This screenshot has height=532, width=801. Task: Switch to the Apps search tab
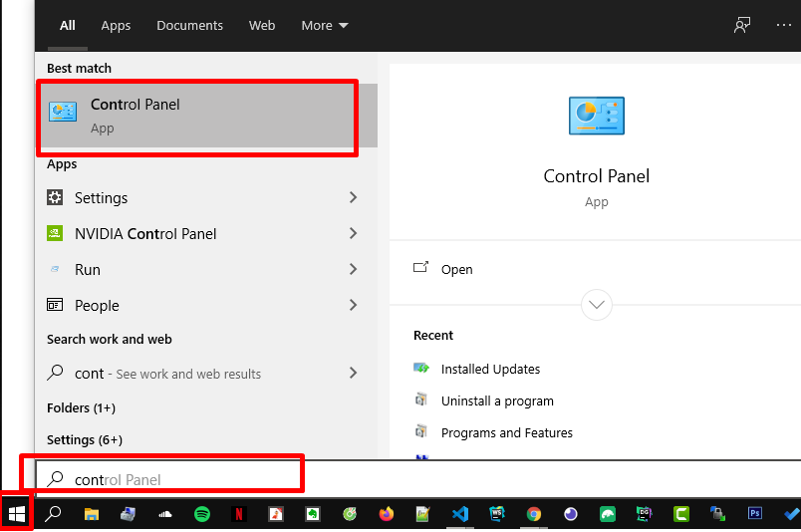116,26
